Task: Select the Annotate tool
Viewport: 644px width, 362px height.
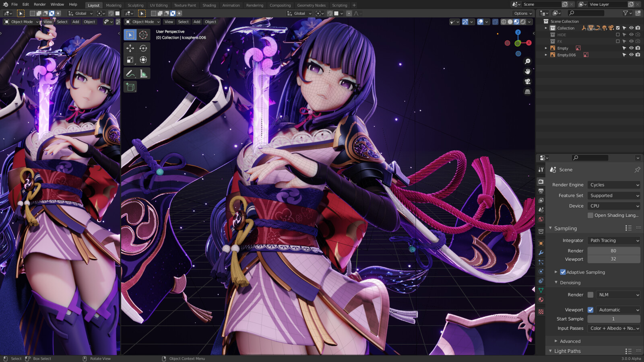Action: click(130, 74)
